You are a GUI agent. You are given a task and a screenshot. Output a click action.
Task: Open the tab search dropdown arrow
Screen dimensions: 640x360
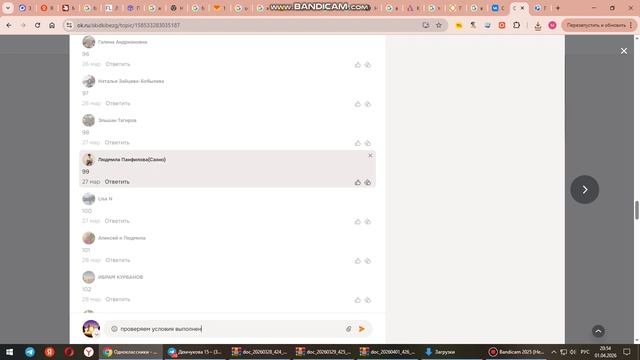[x=8, y=8]
